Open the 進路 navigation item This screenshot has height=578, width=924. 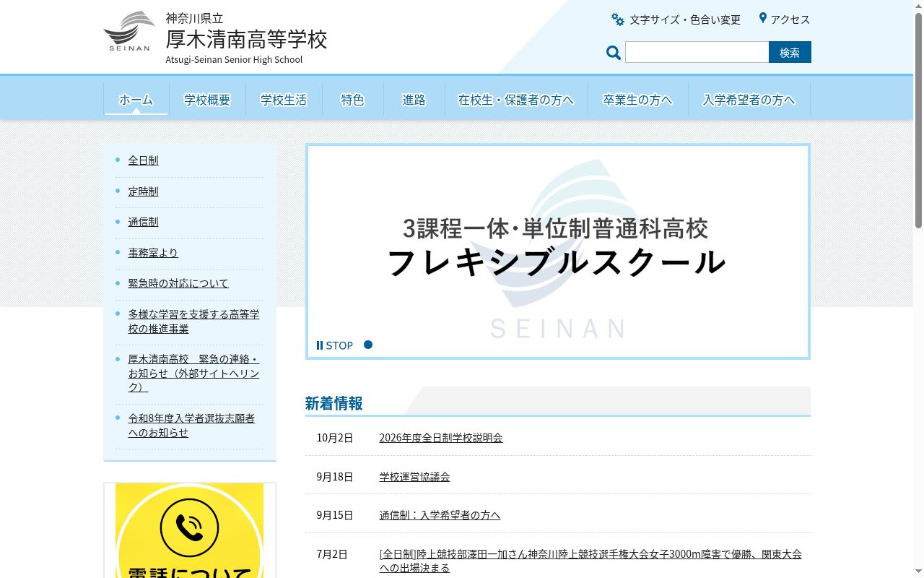pos(414,100)
